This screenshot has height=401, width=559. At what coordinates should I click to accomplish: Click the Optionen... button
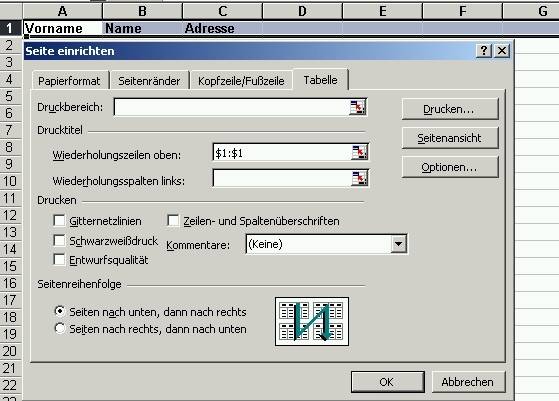coord(450,167)
